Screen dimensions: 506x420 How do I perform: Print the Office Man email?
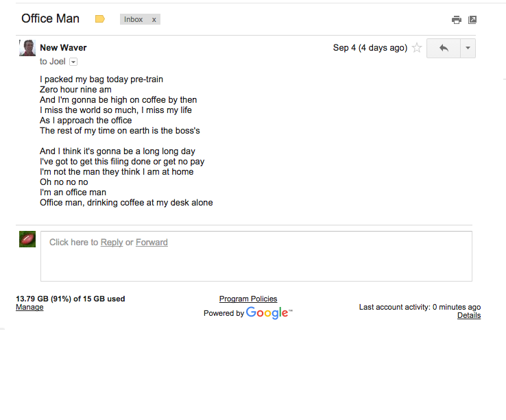[x=457, y=20]
